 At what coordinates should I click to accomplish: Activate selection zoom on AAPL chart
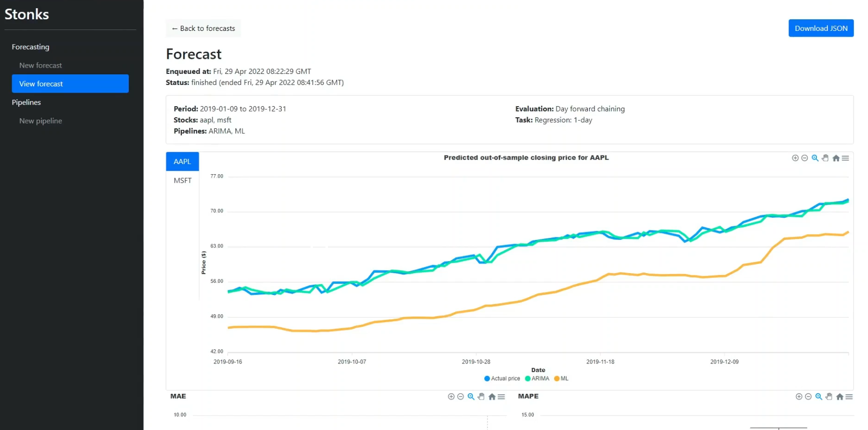coord(815,158)
